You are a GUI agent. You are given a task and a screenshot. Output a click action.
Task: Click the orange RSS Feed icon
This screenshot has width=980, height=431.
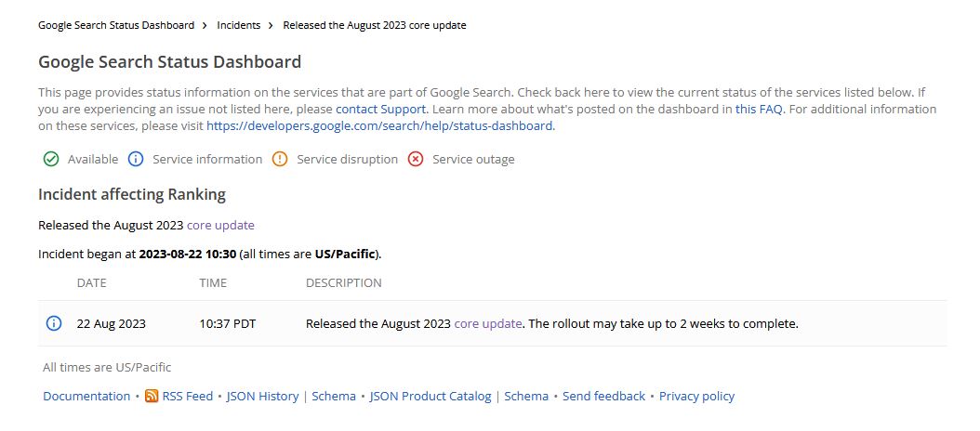click(x=152, y=396)
